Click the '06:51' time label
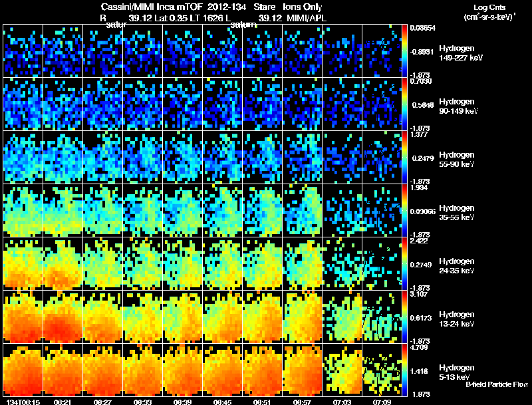The height and width of the screenshot is (405, 532). pyautogui.click(x=262, y=402)
